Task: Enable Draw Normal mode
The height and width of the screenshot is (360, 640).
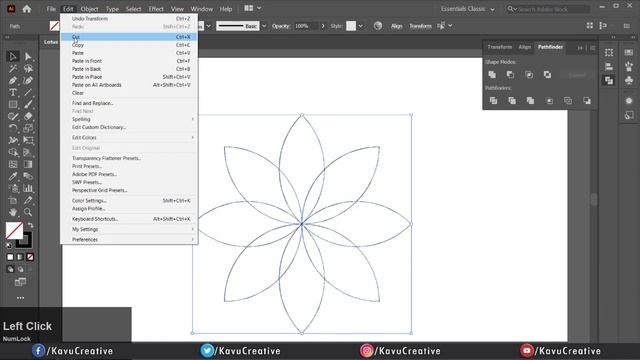Action: pyautogui.click(x=10, y=269)
